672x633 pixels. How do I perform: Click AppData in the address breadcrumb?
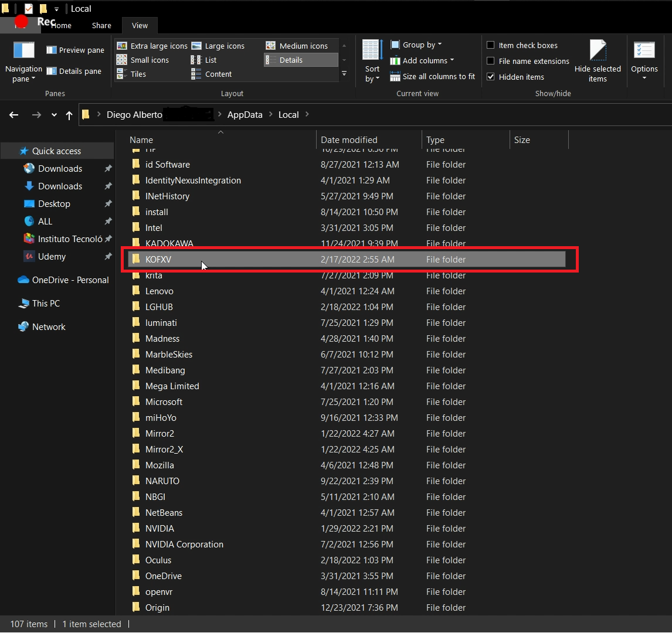245,115
